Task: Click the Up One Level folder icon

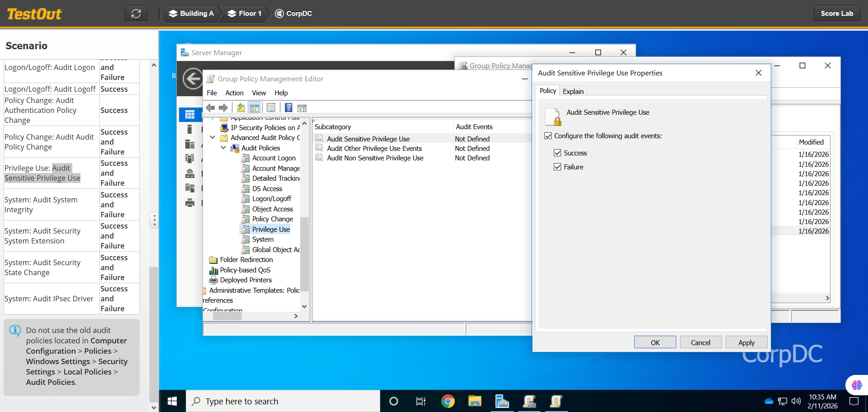Action: pyautogui.click(x=241, y=108)
